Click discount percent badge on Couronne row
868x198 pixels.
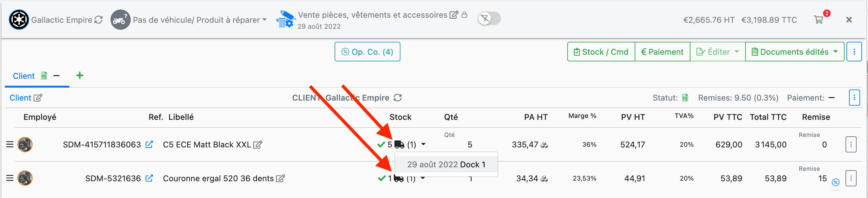click(835, 182)
